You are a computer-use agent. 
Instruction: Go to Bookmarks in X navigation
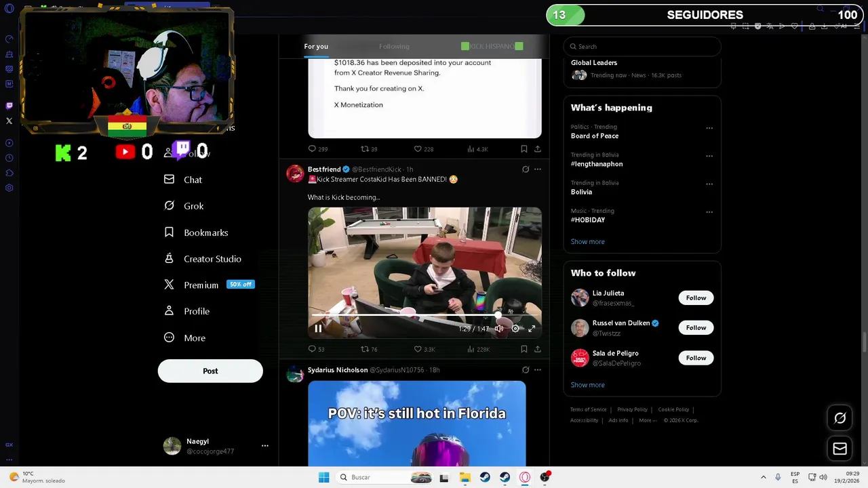click(196, 232)
